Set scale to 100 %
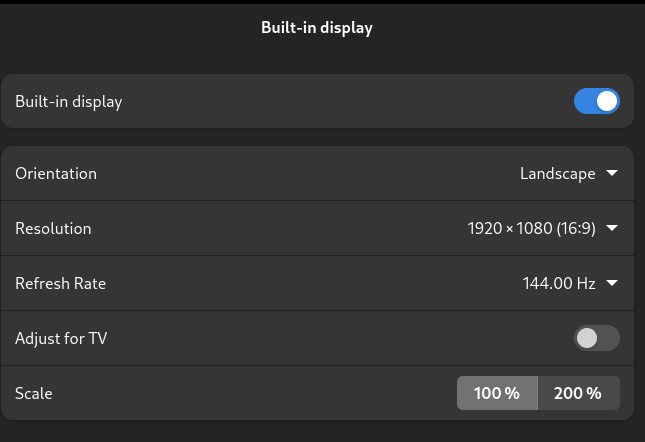This screenshot has height=442, width=645. [x=497, y=393]
